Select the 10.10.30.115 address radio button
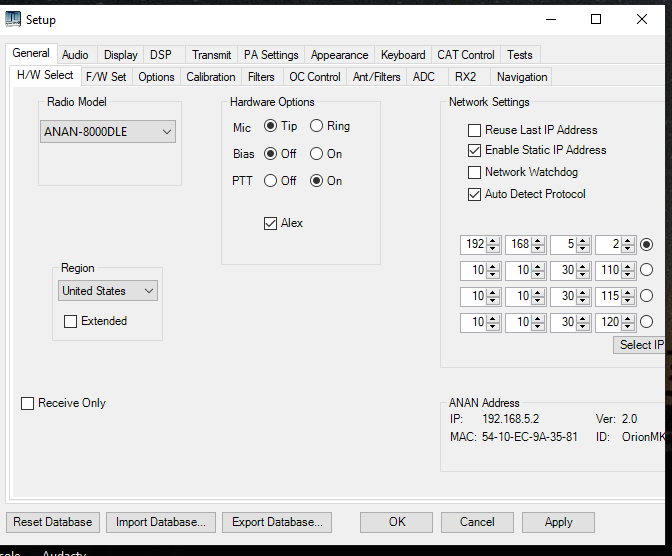 tap(646, 296)
